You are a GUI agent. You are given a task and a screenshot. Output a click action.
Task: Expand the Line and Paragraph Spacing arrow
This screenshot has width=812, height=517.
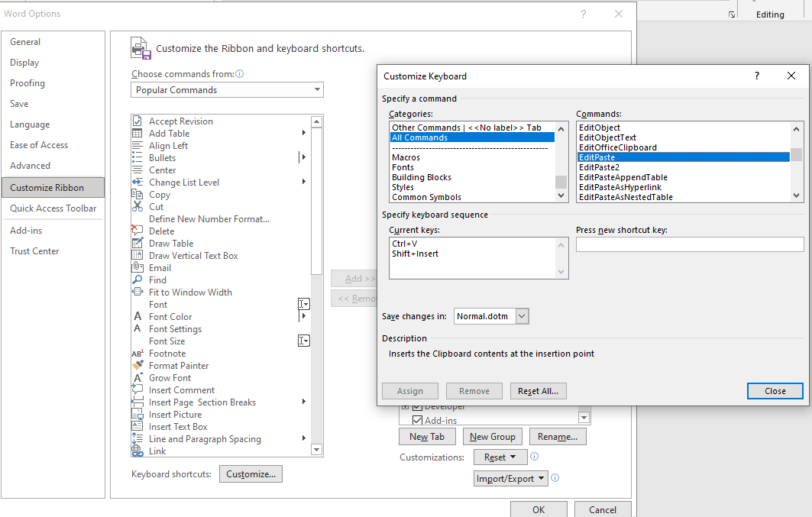point(303,438)
